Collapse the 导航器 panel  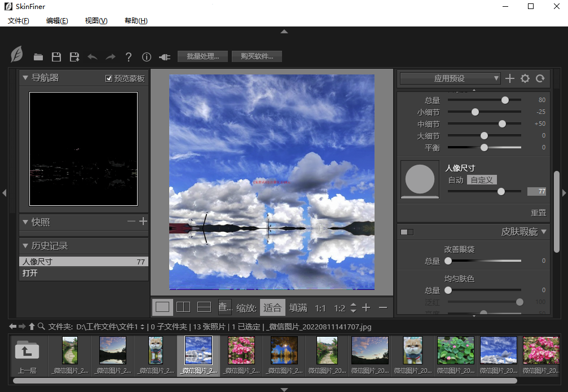tap(25, 78)
